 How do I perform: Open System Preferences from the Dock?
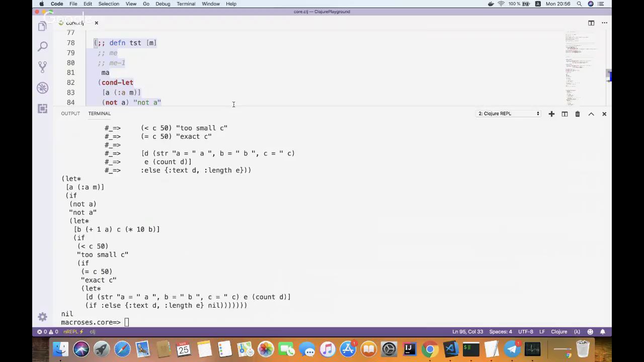click(389, 348)
